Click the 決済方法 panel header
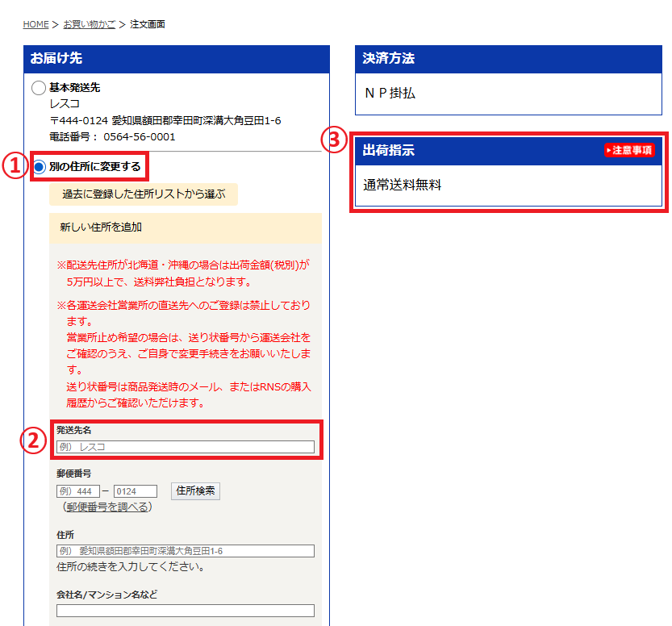This screenshot has width=672, height=626. (x=508, y=59)
